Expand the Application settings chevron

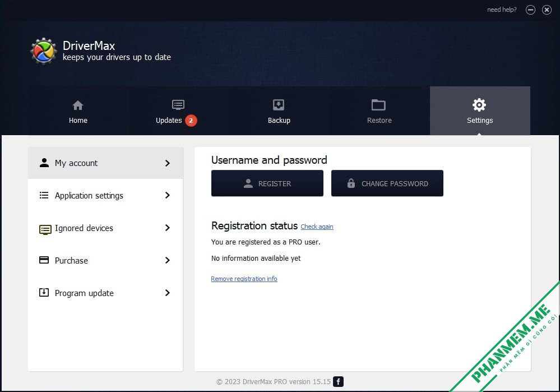coord(168,195)
